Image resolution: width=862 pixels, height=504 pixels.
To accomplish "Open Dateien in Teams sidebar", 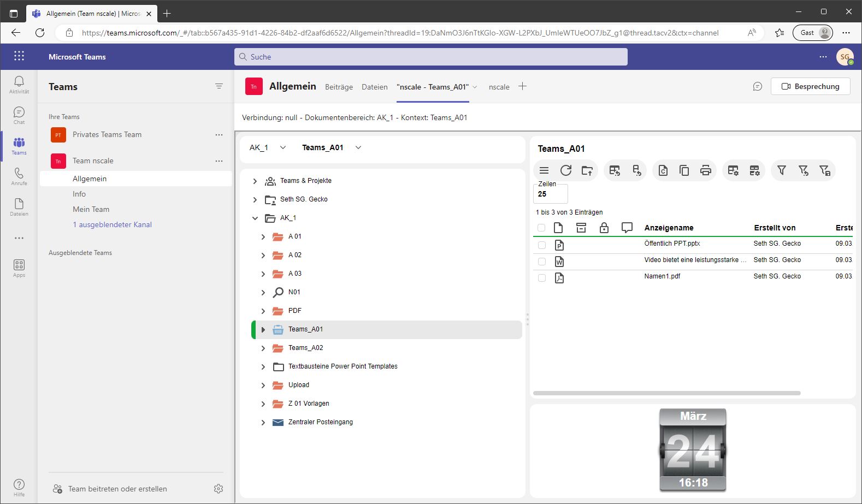I will click(x=19, y=207).
